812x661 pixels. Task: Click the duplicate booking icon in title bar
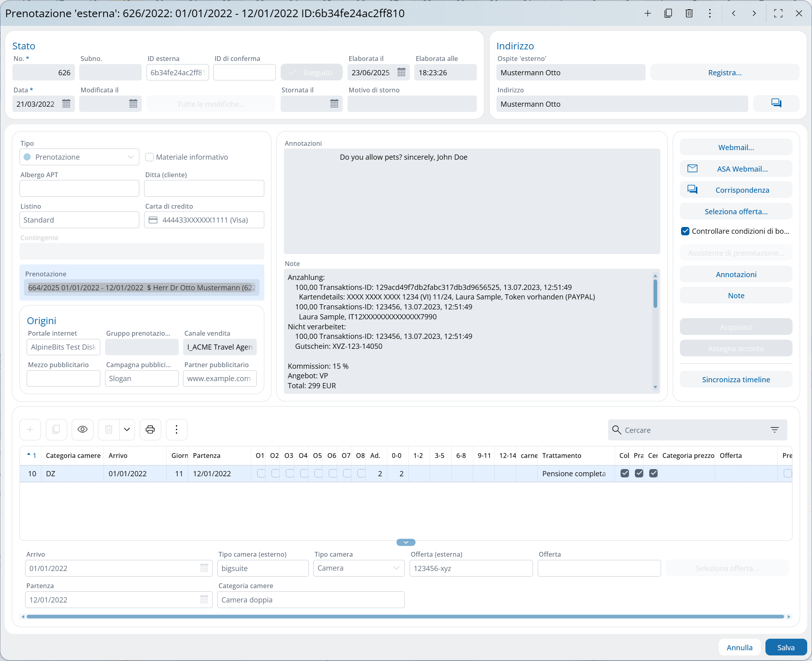668,14
